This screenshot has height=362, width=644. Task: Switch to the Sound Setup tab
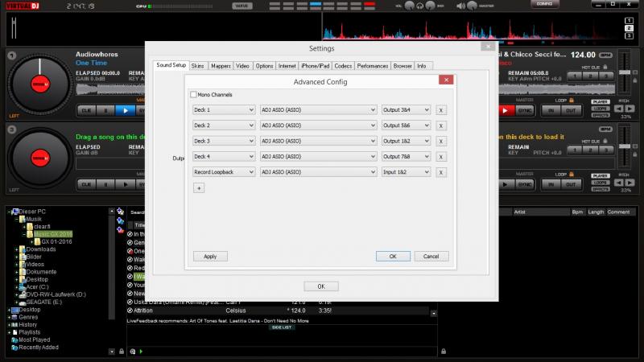tap(171, 65)
